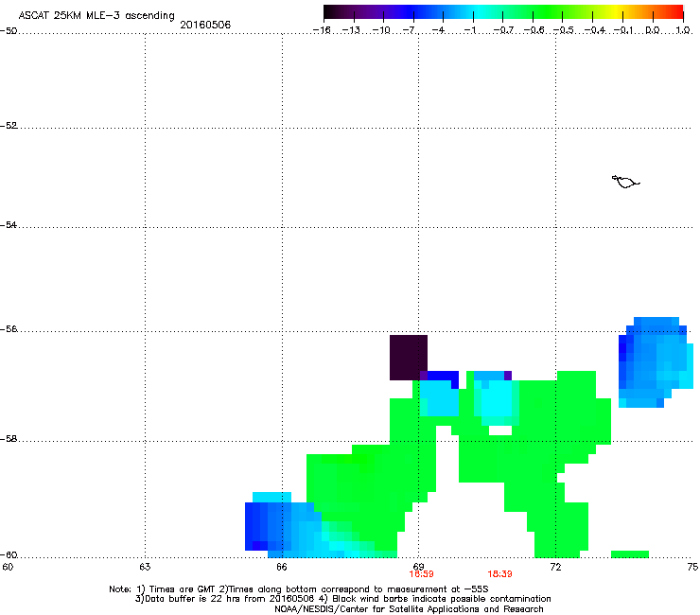
Task: Click the color bar label '-0.1'
Action: (x=623, y=30)
